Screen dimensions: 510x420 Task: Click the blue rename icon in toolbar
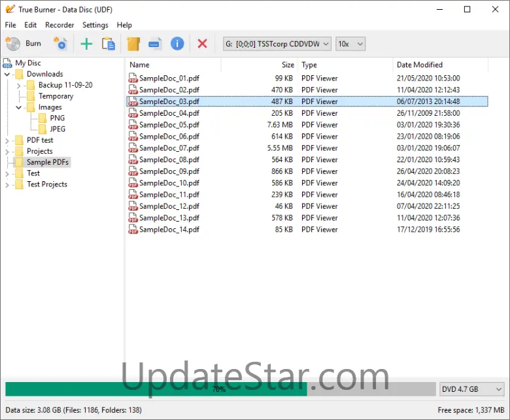pos(155,44)
